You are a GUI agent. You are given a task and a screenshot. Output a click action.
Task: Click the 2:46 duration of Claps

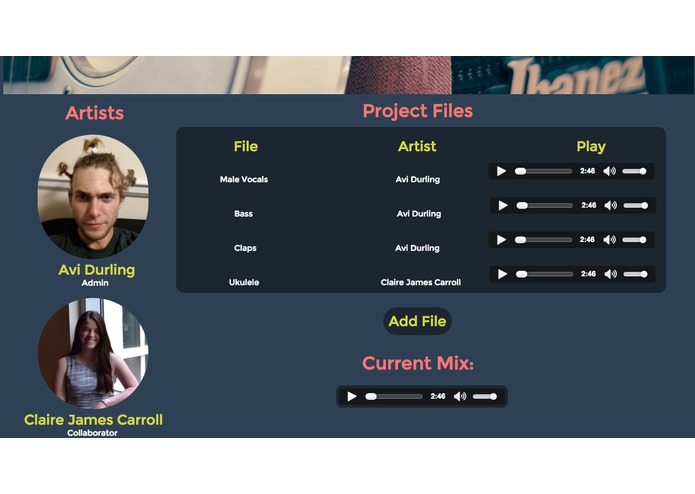click(587, 240)
